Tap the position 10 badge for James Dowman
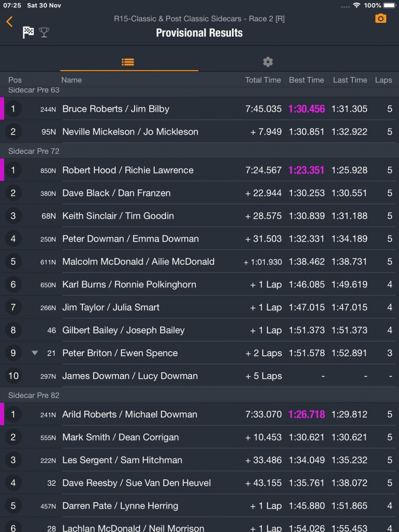Viewport: 399px width, 532px height. click(x=13, y=376)
